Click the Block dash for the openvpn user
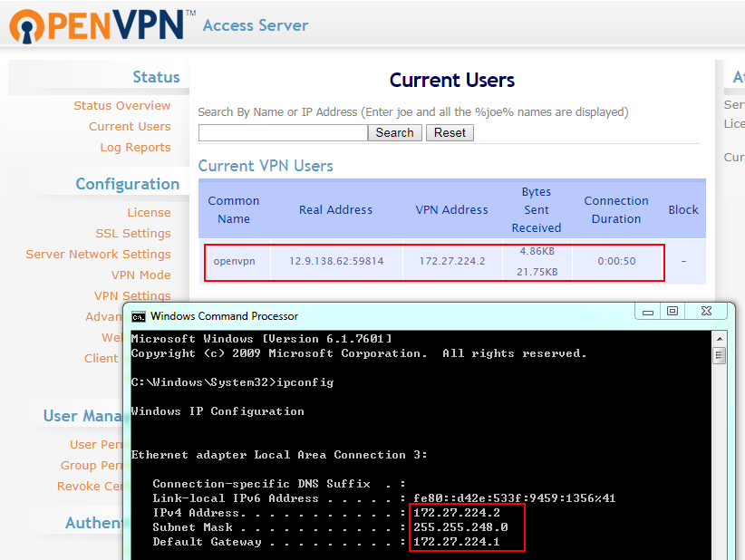The width and height of the screenshot is (745, 560). (683, 261)
